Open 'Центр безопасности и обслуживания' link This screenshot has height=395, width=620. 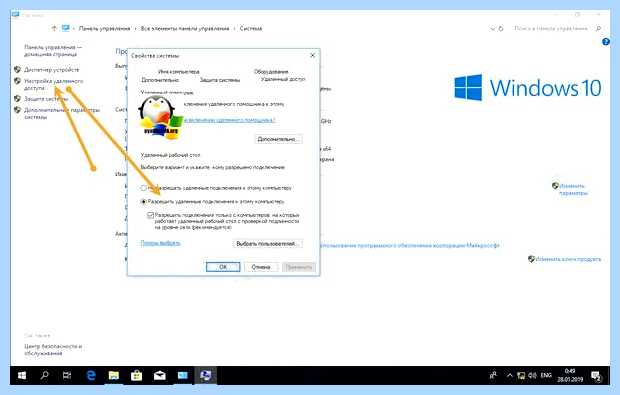(x=53, y=350)
